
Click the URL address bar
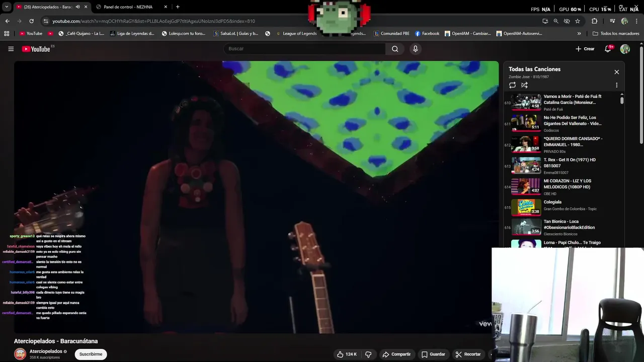pos(292,21)
